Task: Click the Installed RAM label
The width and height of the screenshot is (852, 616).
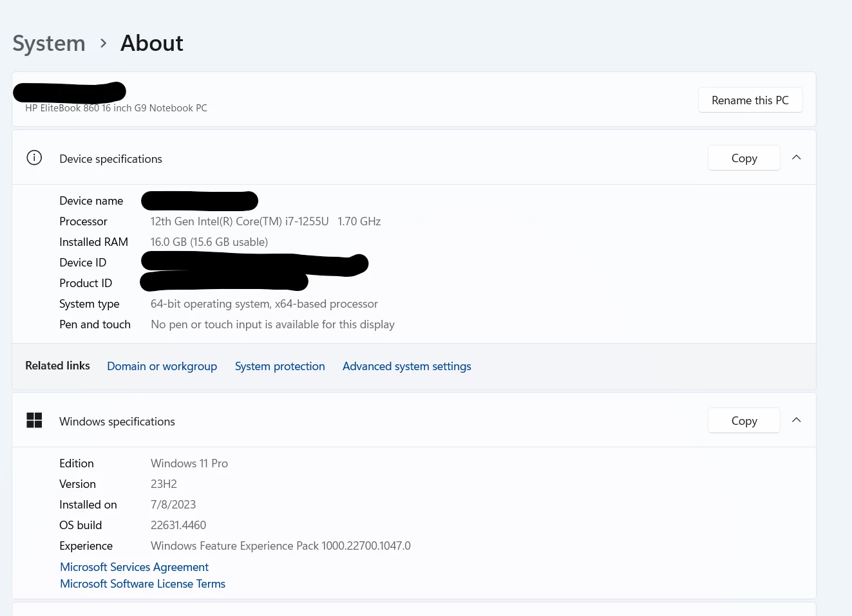Action: [x=93, y=242]
